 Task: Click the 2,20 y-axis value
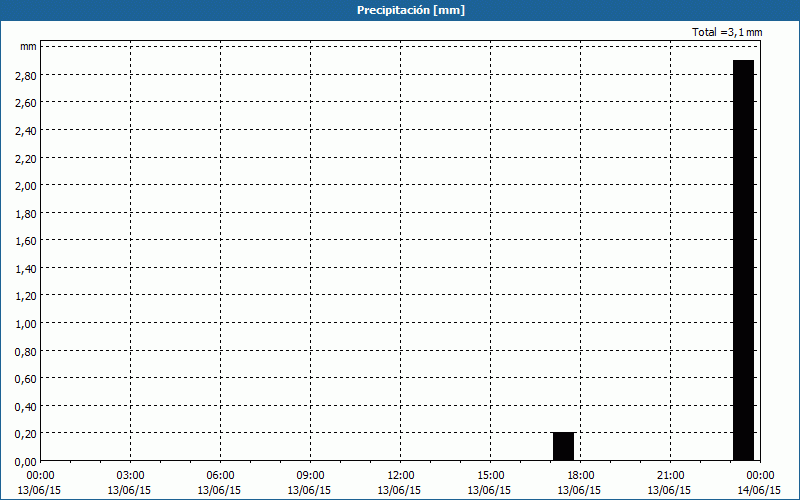(26, 158)
